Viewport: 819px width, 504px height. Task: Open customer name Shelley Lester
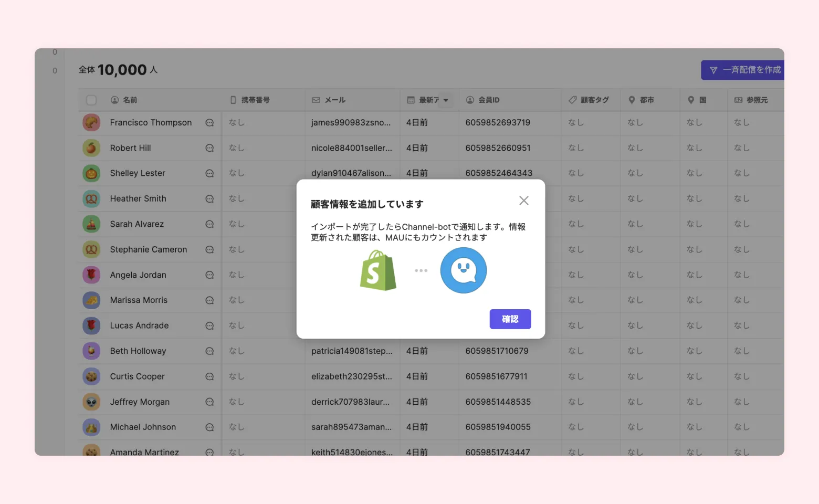tap(138, 173)
